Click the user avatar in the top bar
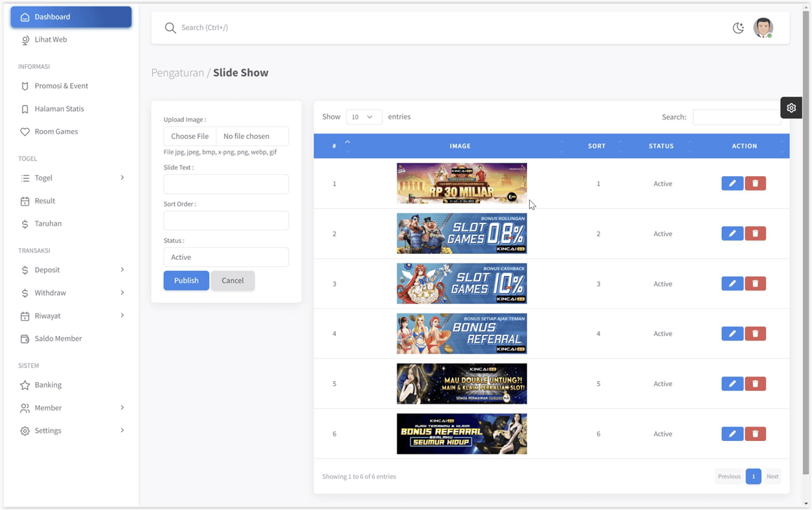The width and height of the screenshot is (812, 510). 763,28
